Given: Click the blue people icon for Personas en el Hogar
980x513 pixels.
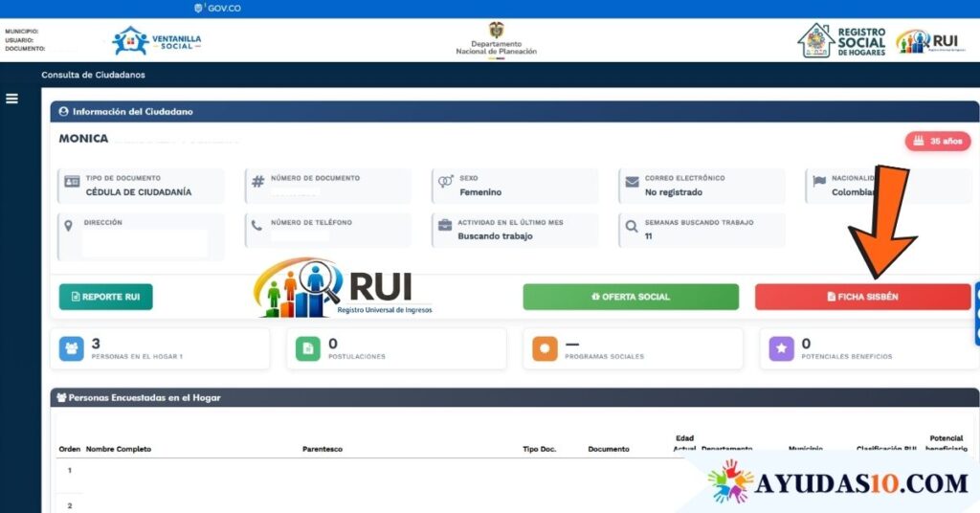Looking at the screenshot, I should point(71,348).
